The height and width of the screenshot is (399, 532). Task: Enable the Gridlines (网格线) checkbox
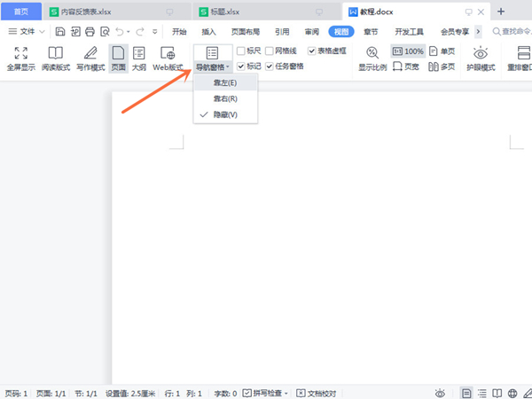click(x=269, y=51)
